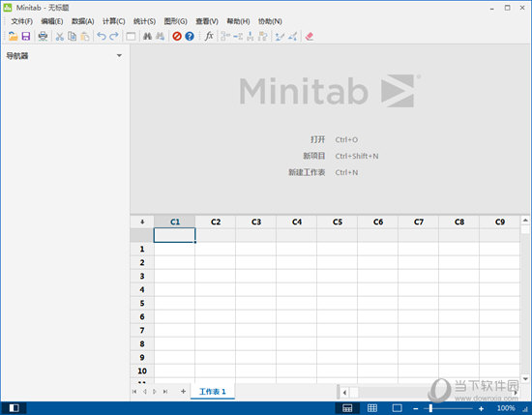Click the 打开 Ctrl+O shortcut link
The image size is (532, 415).
tap(334, 139)
